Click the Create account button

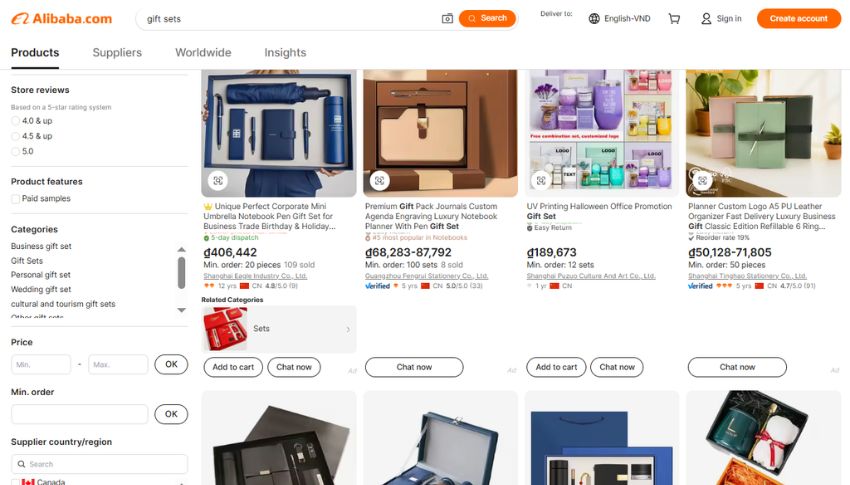pos(799,18)
